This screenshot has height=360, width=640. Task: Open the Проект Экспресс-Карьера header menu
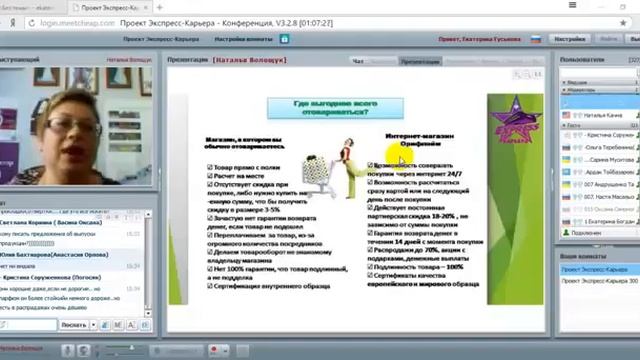coord(161,39)
